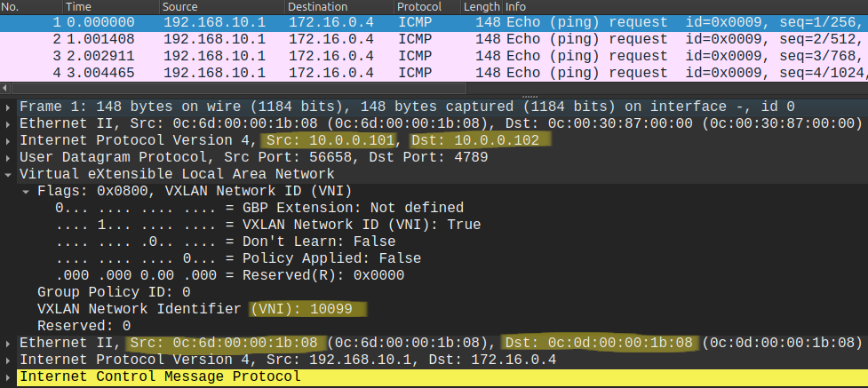868x388 pixels.
Task: Select packet 3 at time 2.002911
Action: point(434,56)
